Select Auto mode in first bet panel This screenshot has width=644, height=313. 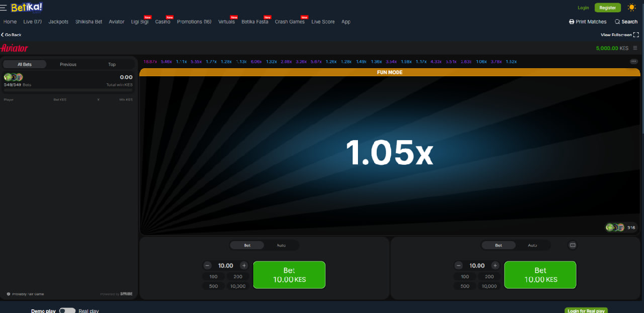point(281,245)
